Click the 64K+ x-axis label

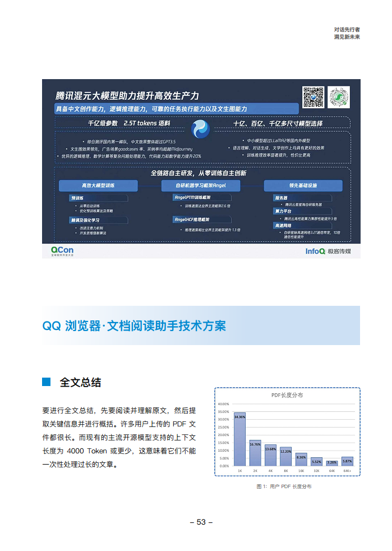point(347,471)
